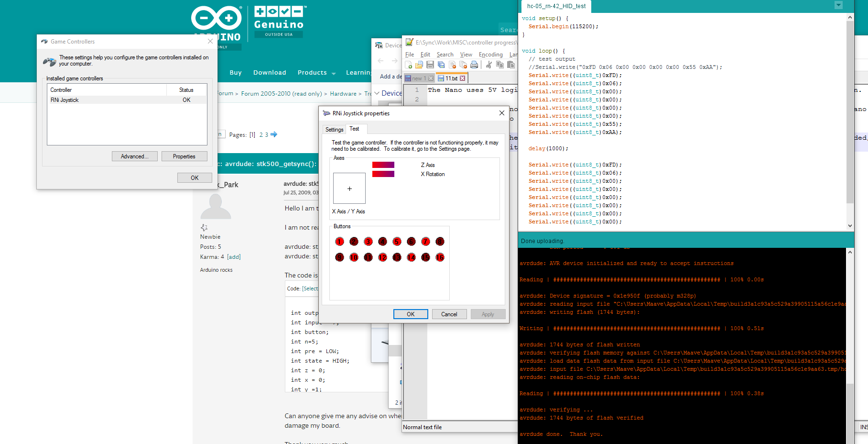Close the 11.txt tab via its red X
868x444 pixels.
tap(462, 78)
